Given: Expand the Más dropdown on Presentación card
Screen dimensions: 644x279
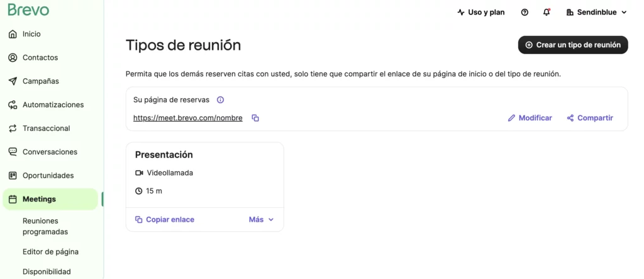Looking at the screenshot, I should coord(262,220).
